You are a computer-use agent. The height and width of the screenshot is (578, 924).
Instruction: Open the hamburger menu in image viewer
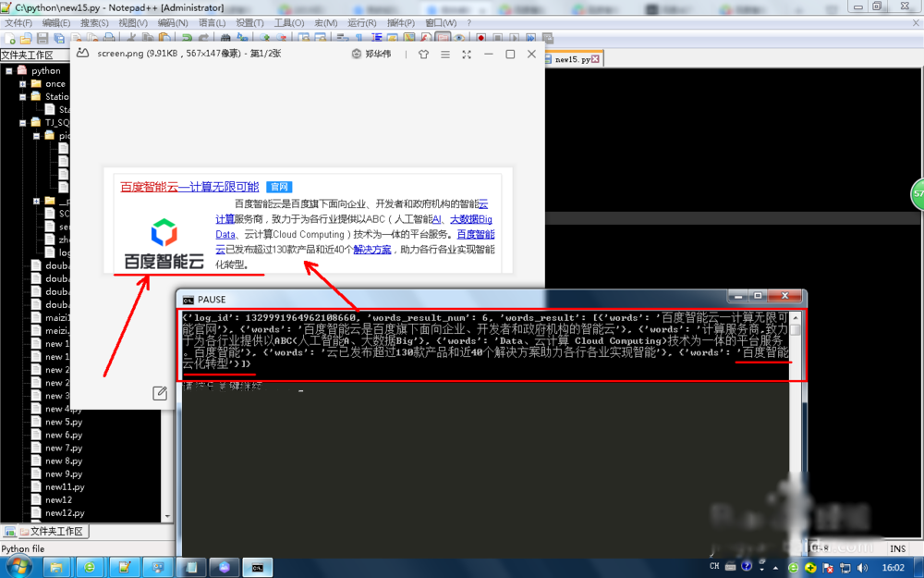[445, 54]
